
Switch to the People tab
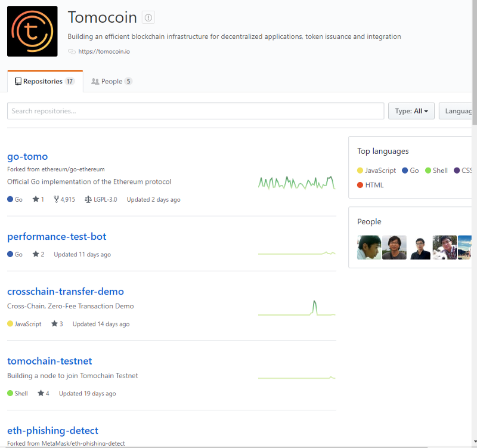point(111,81)
